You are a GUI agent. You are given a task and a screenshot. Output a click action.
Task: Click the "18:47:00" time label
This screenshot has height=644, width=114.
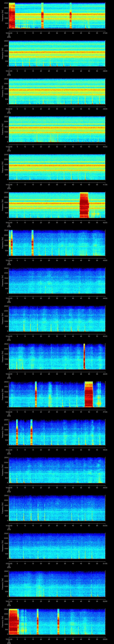(9, 450)
